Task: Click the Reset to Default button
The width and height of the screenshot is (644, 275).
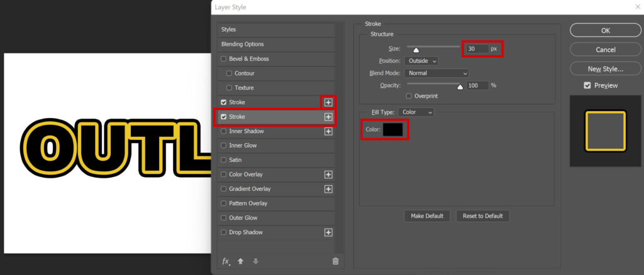Action: click(482, 216)
